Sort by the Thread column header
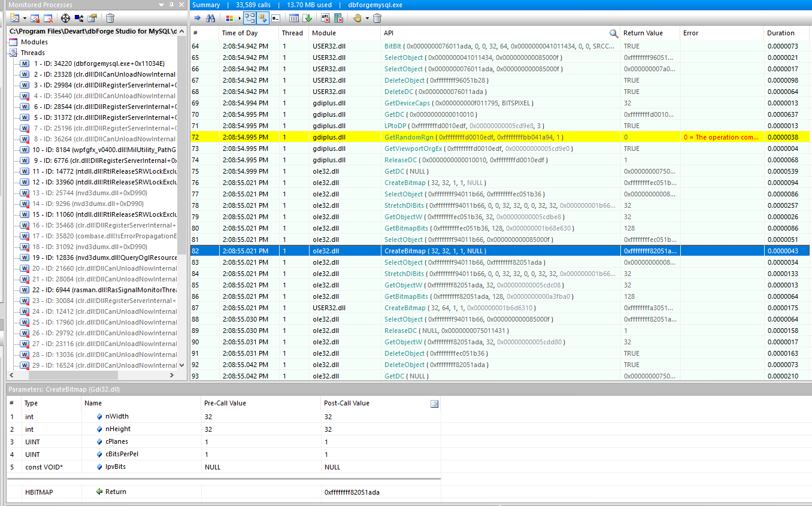Screen dimensions: 812x506 (294, 33)
